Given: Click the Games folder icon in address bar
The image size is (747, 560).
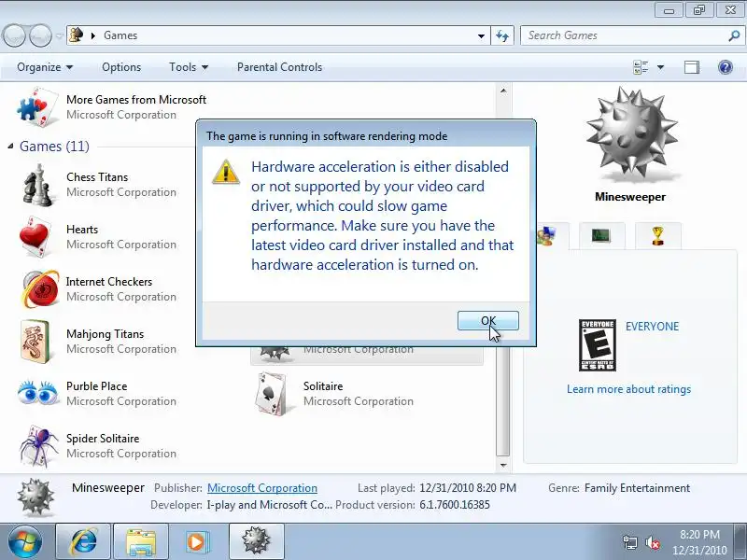Looking at the screenshot, I should coord(77,35).
